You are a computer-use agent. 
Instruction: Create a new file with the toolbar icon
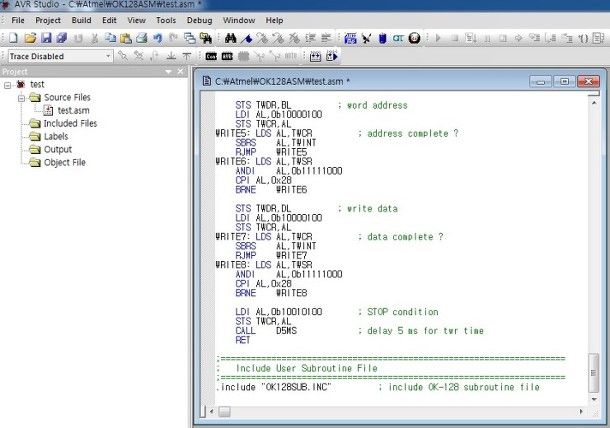(13, 38)
